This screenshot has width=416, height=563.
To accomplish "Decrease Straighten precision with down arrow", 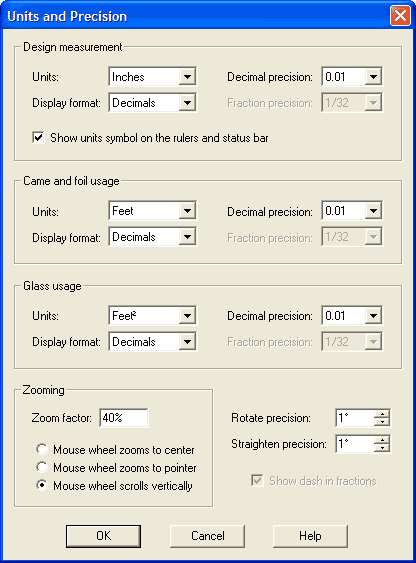I will coord(382,448).
